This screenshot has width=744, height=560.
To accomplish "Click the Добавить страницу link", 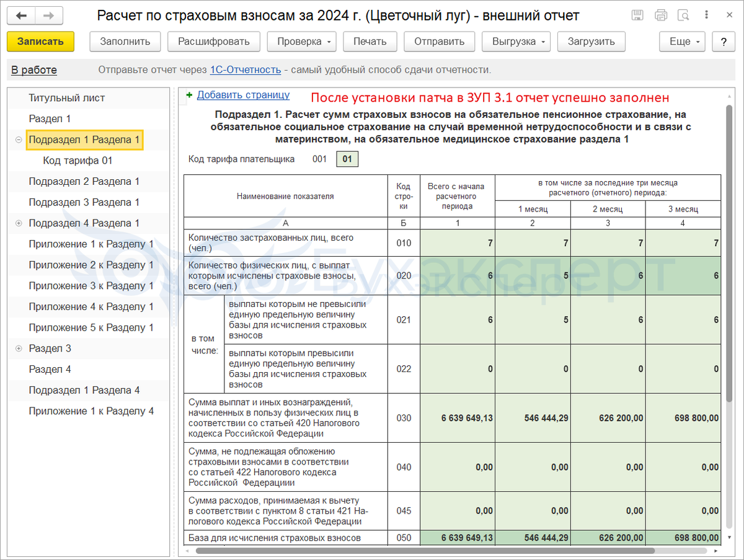I will pyautogui.click(x=243, y=95).
